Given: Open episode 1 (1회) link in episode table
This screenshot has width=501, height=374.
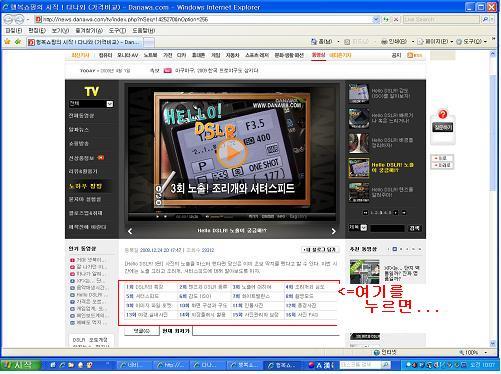Looking at the screenshot, I should coord(145,287).
